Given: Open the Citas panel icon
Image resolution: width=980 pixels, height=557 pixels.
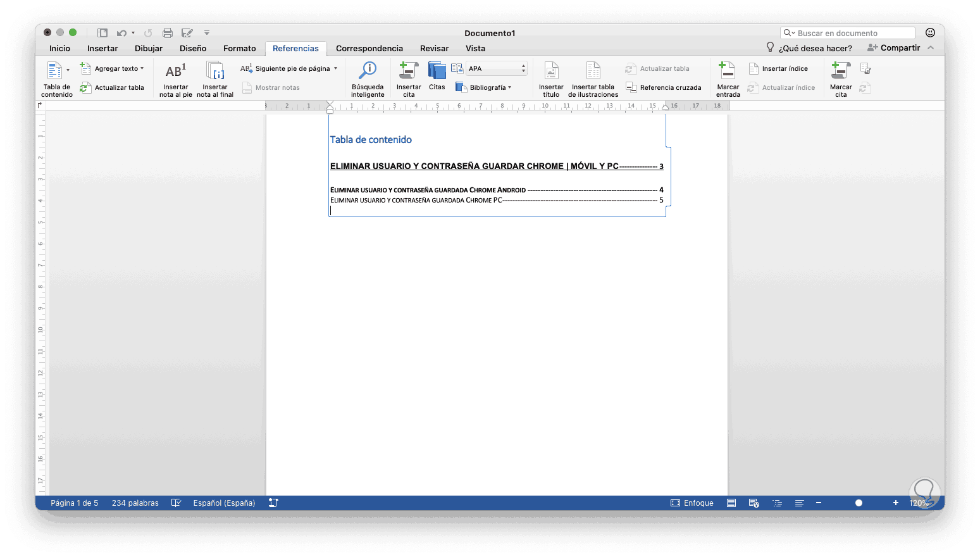Looking at the screenshot, I should [437, 70].
